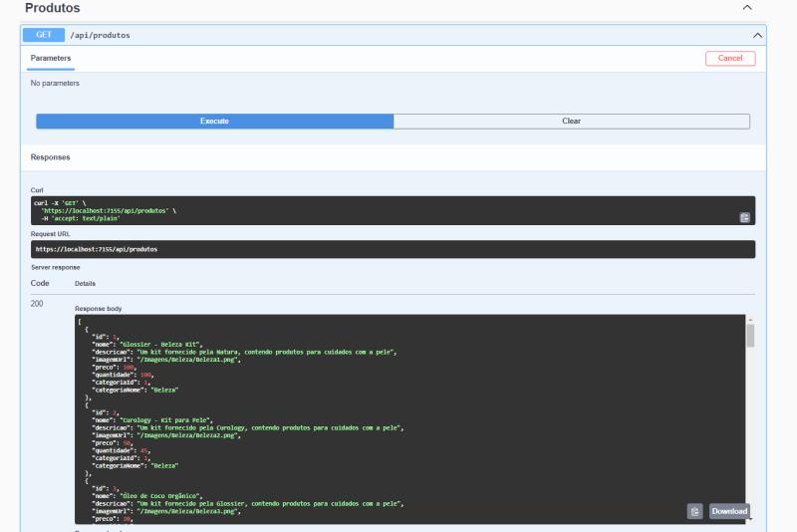Click the Curl label
The image size is (797, 532).
(x=37, y=190)
